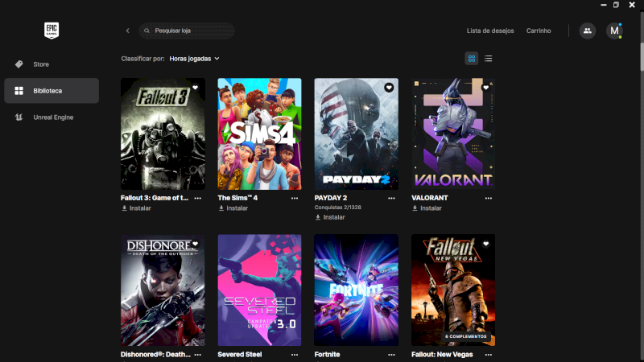Open the friends list icon
This screenshot has height=362, width=644.
click(x=588, y=31)
